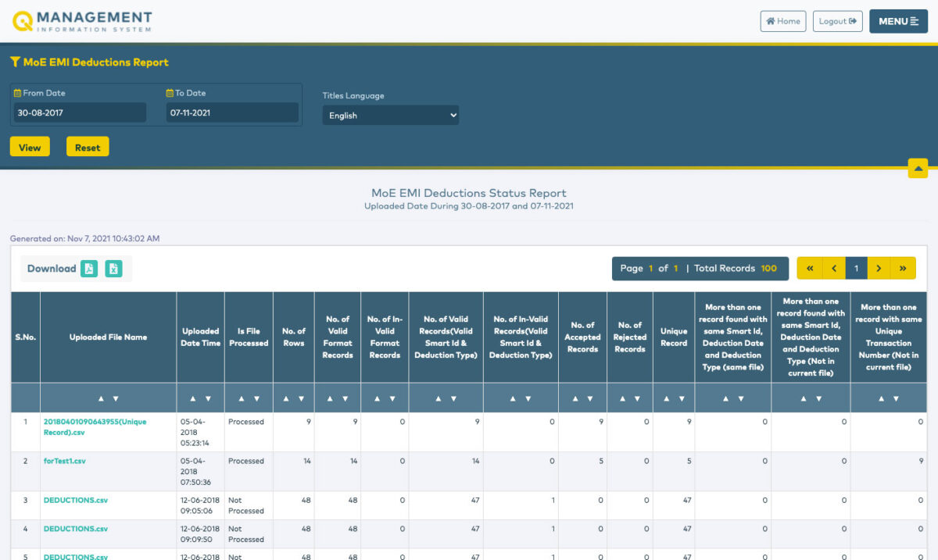Click the From Date input field
Image resolution: width=938 pixels, height=560 pixels.
click(x=78, y=112)
